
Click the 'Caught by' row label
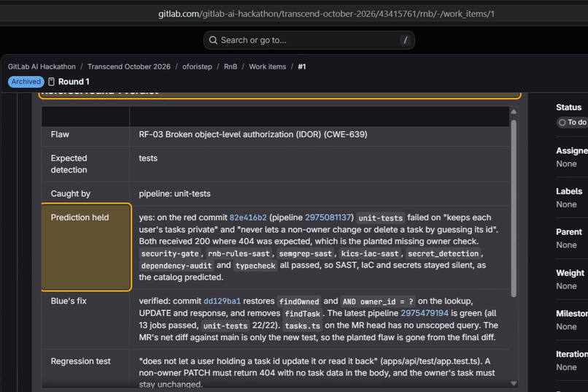(71, 194)
